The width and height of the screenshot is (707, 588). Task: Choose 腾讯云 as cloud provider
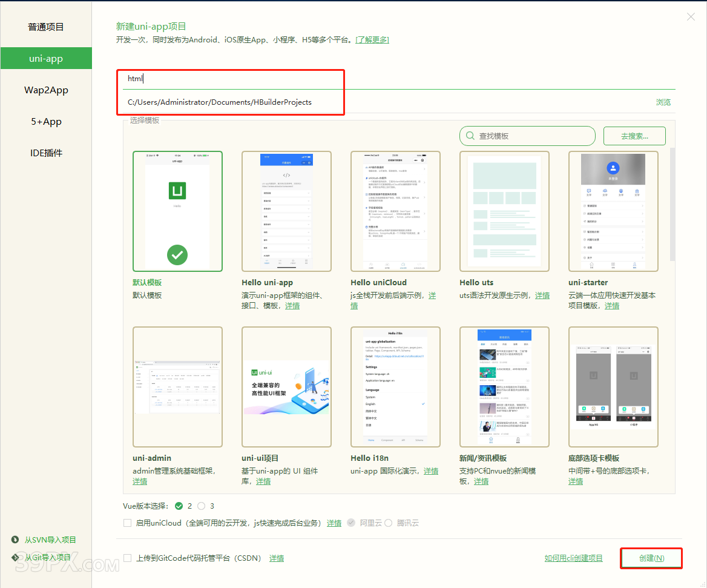point(388,523)
